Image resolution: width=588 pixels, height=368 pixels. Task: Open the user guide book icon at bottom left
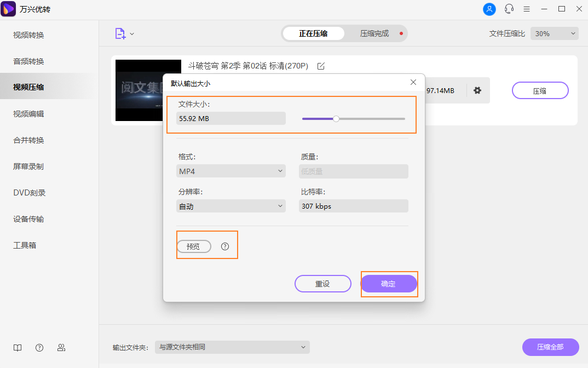[17, 348]
